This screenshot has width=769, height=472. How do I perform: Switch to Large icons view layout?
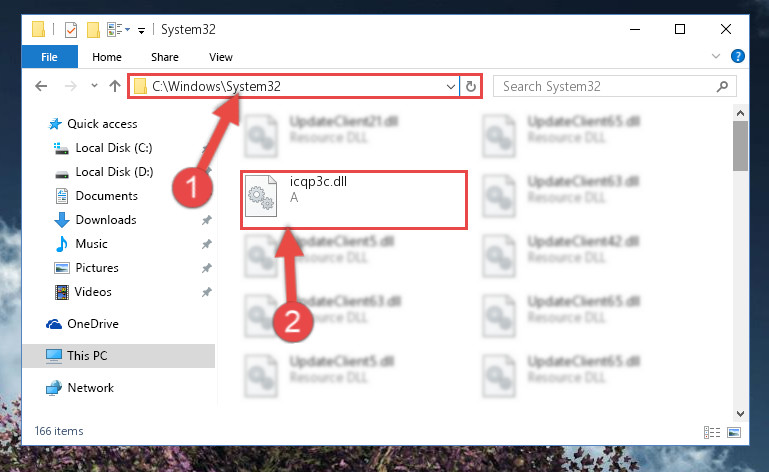734,432
